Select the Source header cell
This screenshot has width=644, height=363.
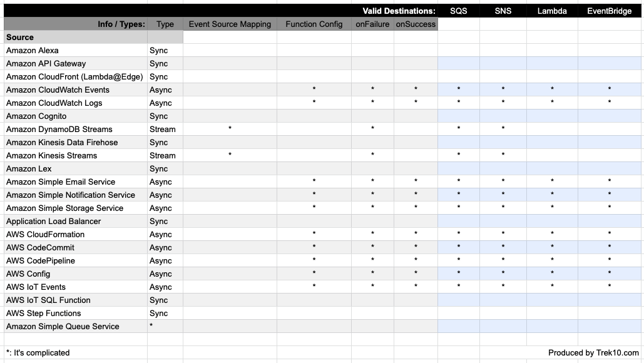click(76, 38)
